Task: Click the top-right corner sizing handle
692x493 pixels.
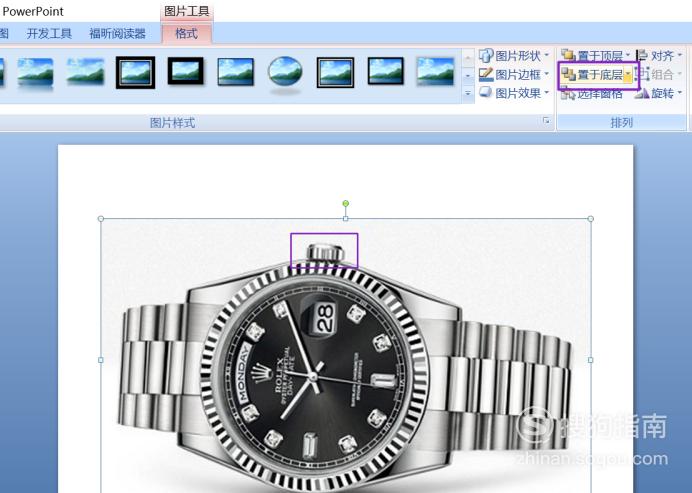Action: [590, 219]
